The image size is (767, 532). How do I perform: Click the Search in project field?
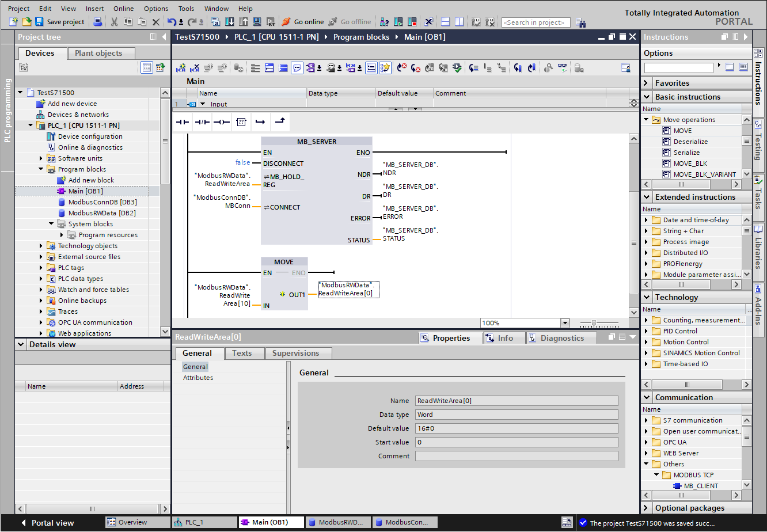pos(536,22)
